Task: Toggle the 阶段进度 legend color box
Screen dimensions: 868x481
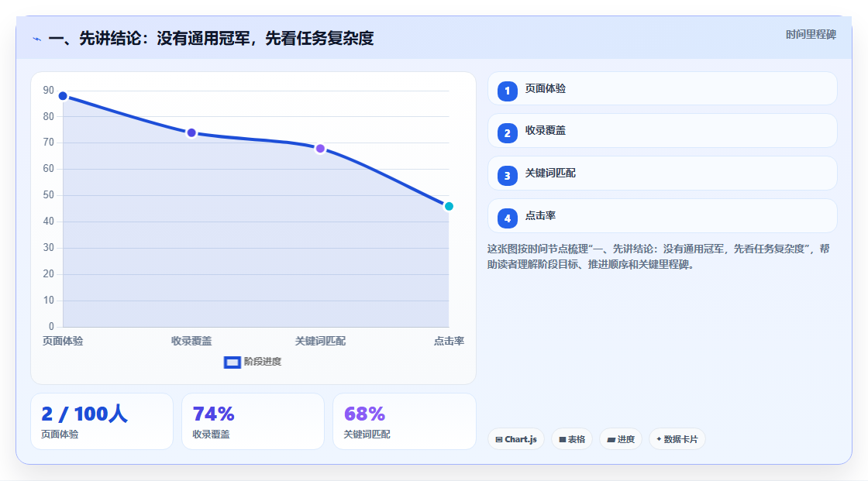Action: (x=232, y=362)
